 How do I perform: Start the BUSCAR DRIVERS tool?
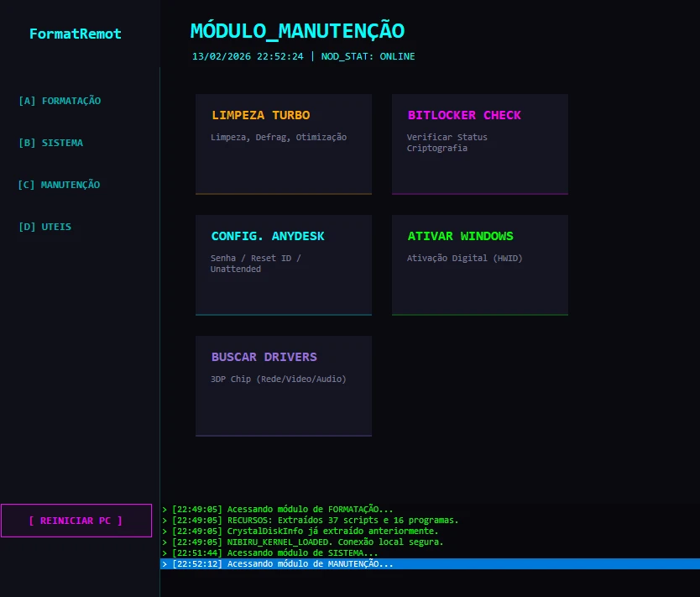click(283, 385)
